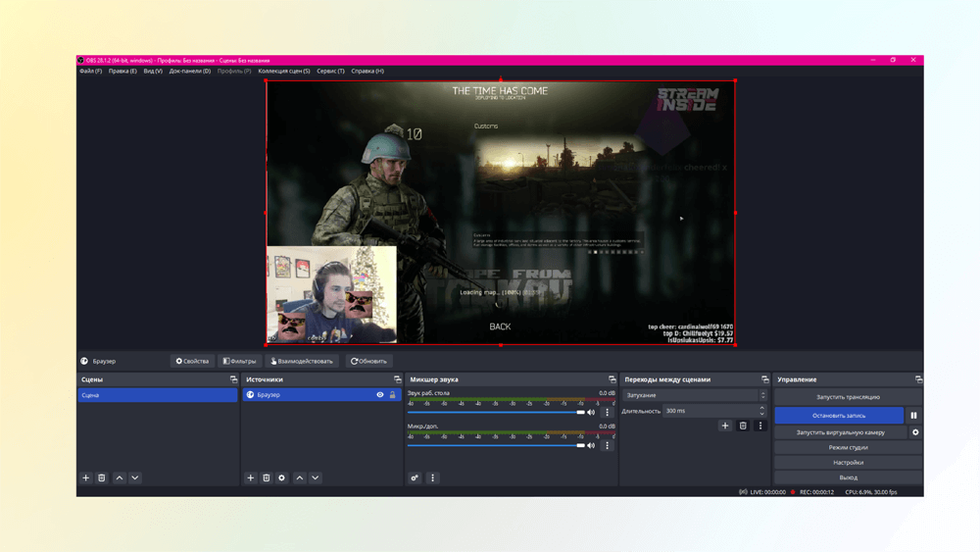Undock the Управление panel
This screenshot has height=552, width=980.
pos(918,379)
